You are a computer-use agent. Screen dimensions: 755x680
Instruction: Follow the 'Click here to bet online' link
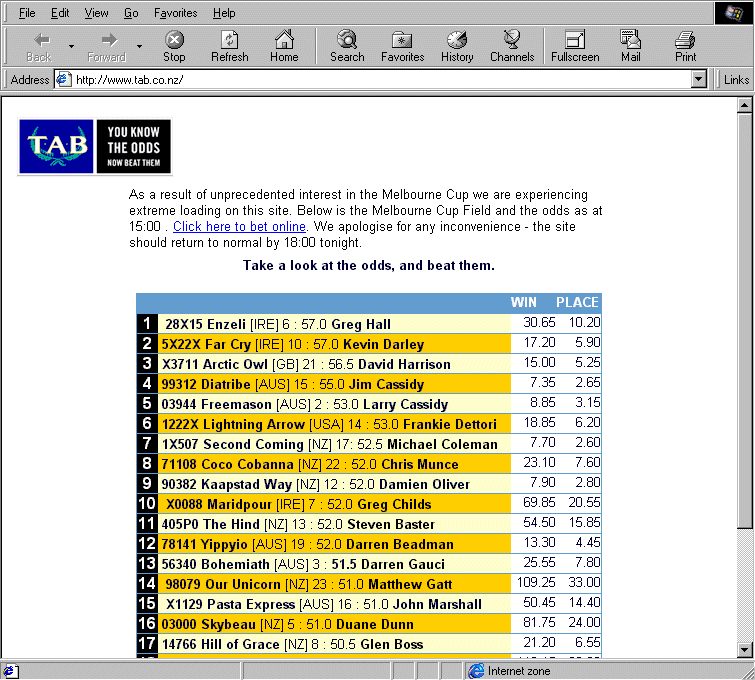(x=239, y=227)
